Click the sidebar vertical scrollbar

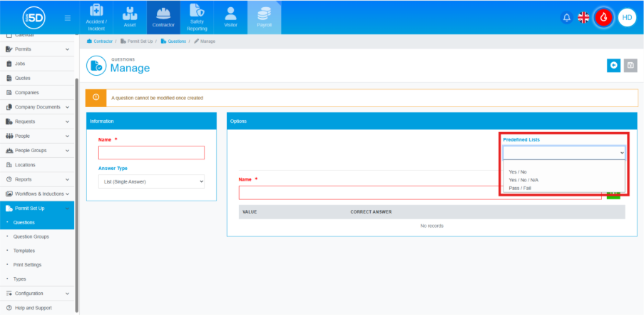coord(76,195)
